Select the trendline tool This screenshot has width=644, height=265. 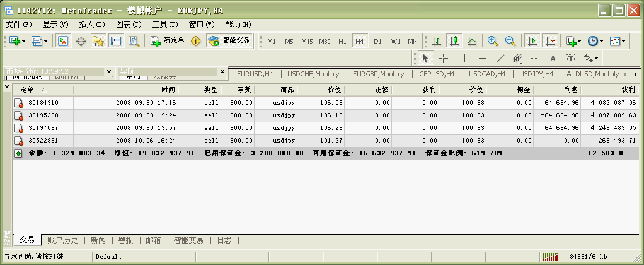tap(500, 58)
